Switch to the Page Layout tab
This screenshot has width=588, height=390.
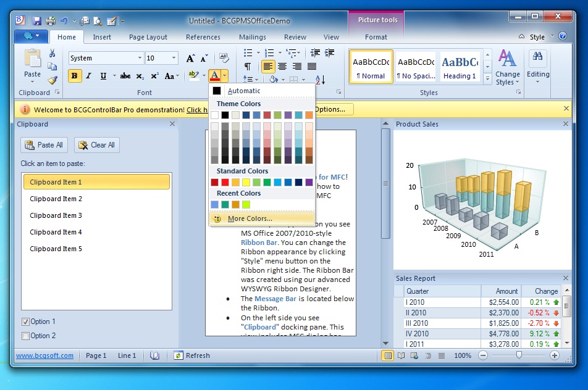[x=148, y=37]
